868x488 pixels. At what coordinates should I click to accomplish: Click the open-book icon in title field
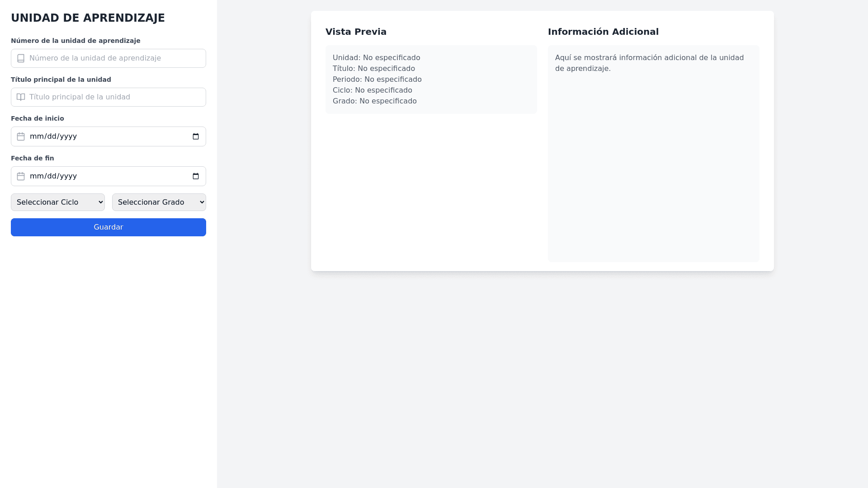coord(21,97)
